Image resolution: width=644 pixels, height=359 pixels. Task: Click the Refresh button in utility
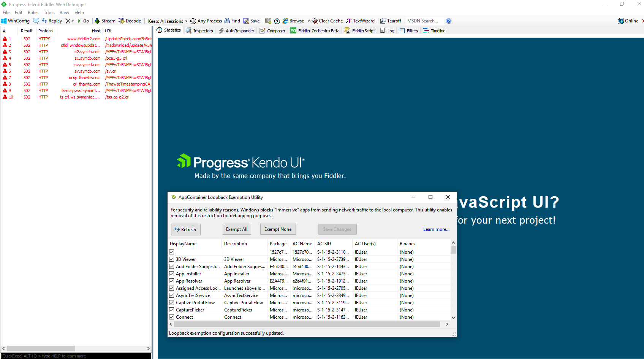tap(186, 229)
